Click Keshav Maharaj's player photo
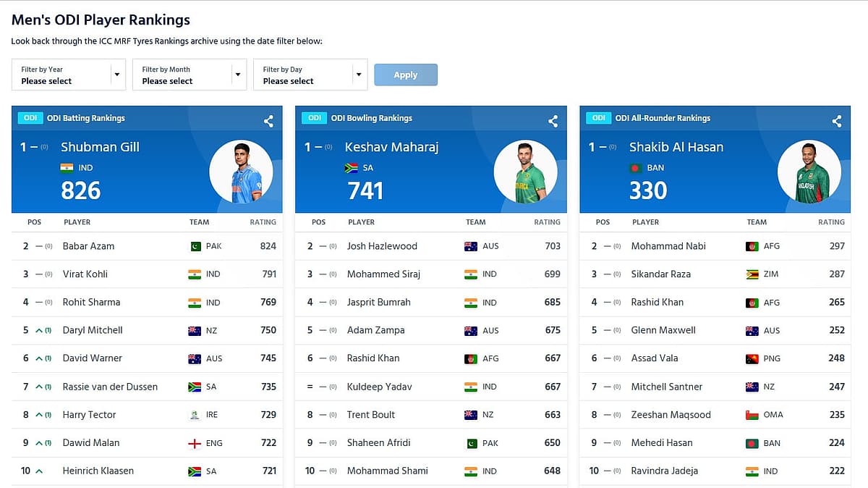868x488 pixels. (x=526, y=172)
